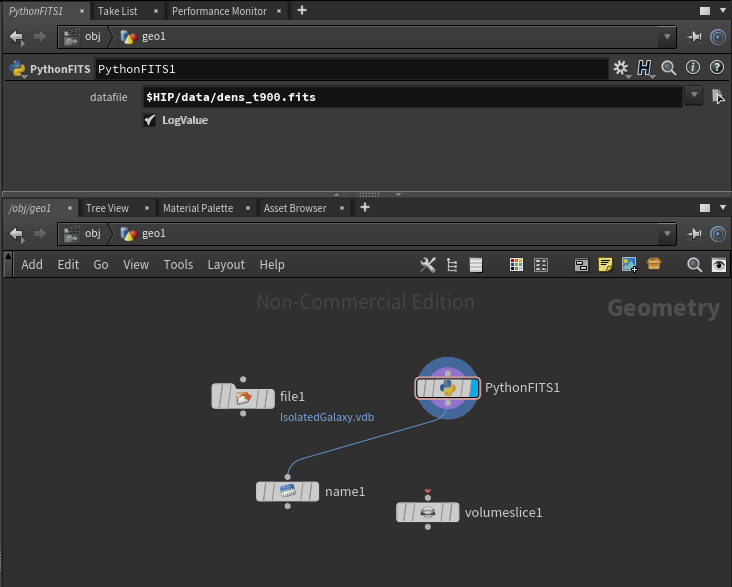This screenshot has height=587, width=732.
Task: Click the color palette icon in network toolbar
Action: tap(516, 265)
